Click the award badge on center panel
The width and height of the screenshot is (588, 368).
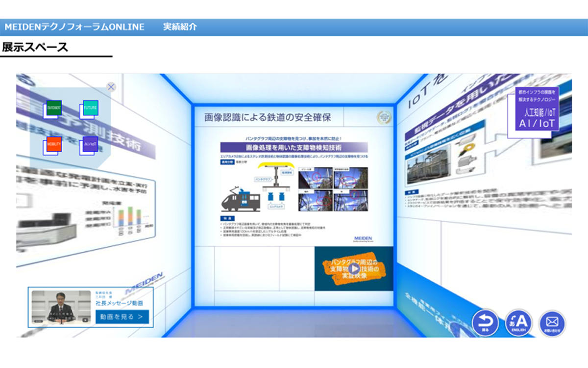[384, 118]
